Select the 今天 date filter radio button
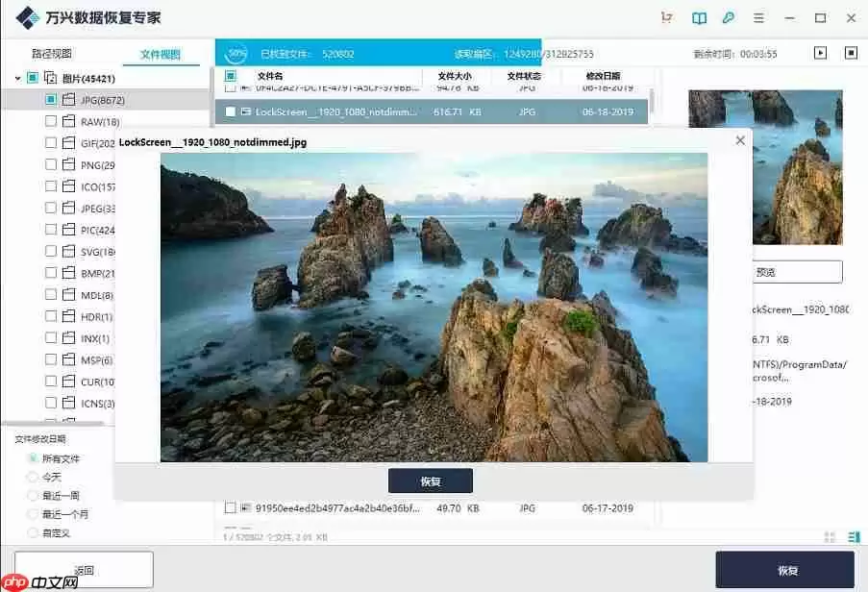Screen dimensions: 868x592 tap(31, 477)
